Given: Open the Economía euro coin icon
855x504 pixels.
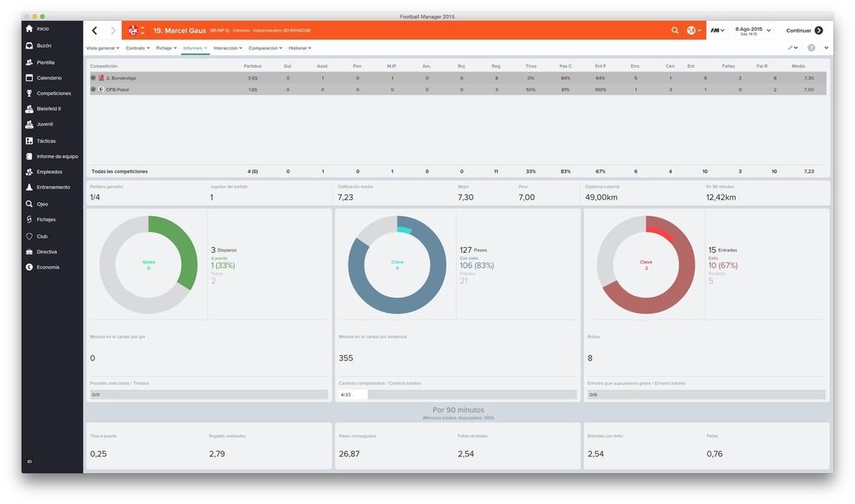Looking at the screenshot, I should 29,267.
